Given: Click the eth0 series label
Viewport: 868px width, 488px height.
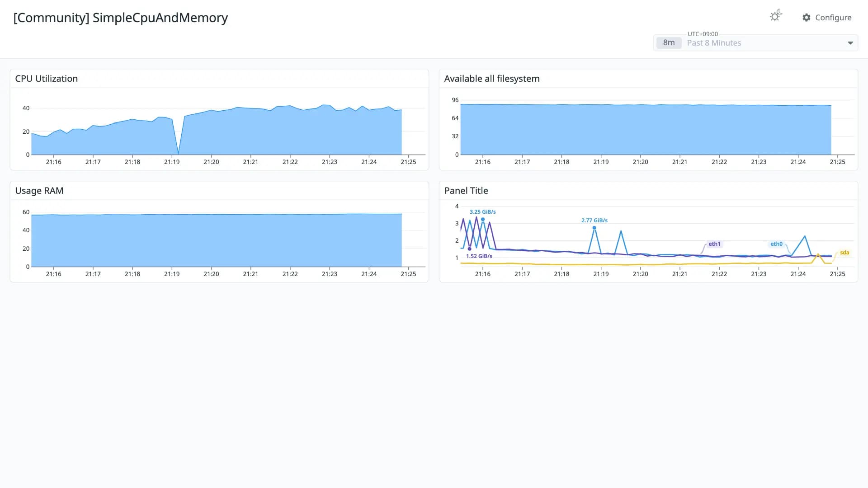Looking at the screenshot, I should click(x=776, y=244).
